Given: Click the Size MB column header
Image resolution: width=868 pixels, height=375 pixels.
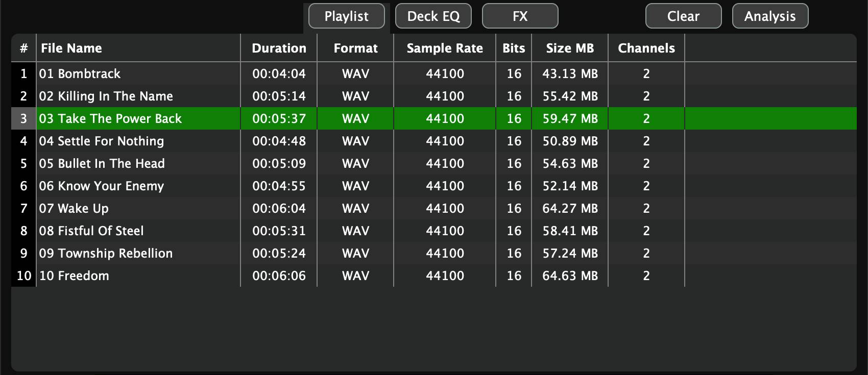Looking at the screenshot, I should point(570,48).
